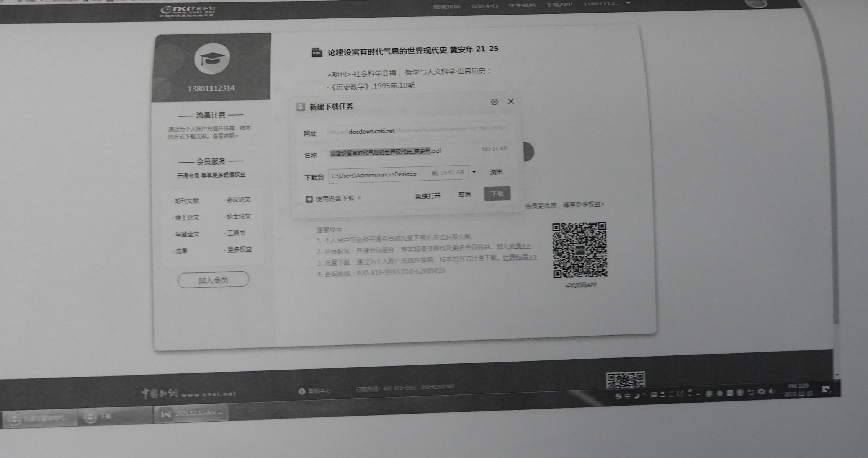Click 直接打开 to open file directly

[x=428, y=196]
